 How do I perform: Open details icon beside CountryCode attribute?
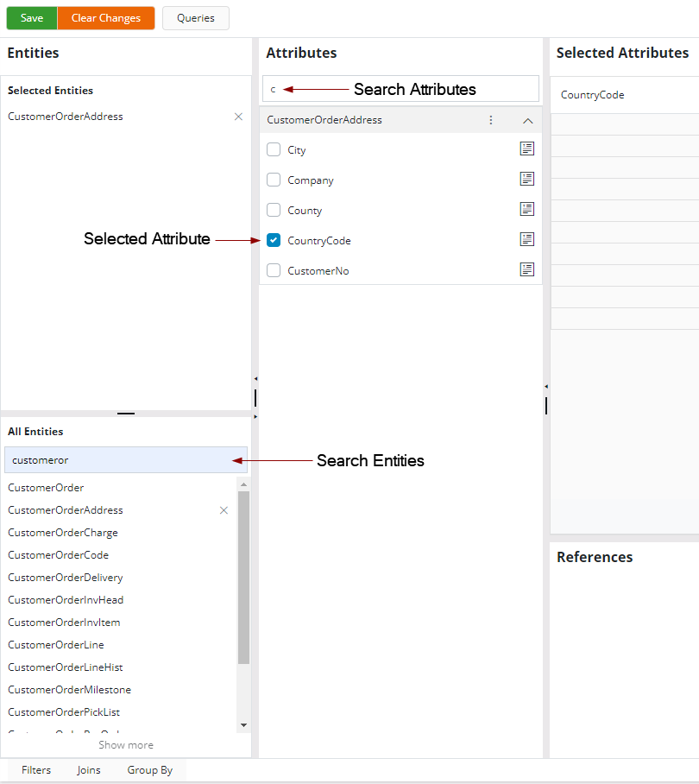click(526, 239)
